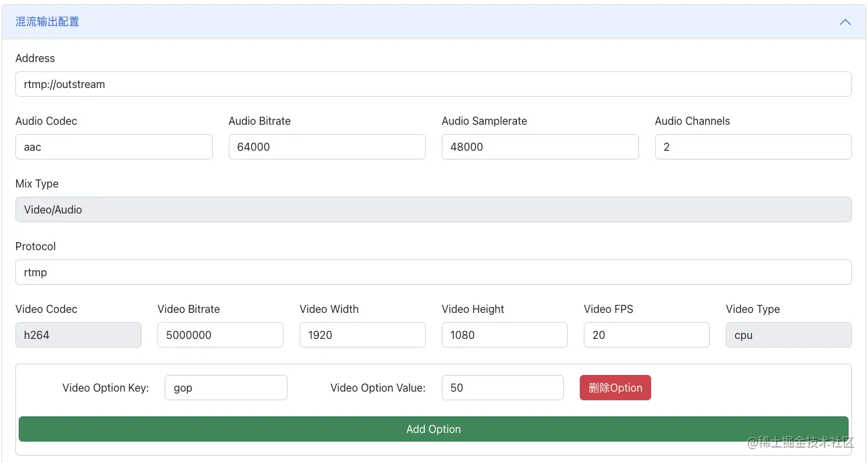Image resolution: width=868 pixels, height=463 pixels.
Task: Select the Audio Samplerate input
Action: coord(540,147)
